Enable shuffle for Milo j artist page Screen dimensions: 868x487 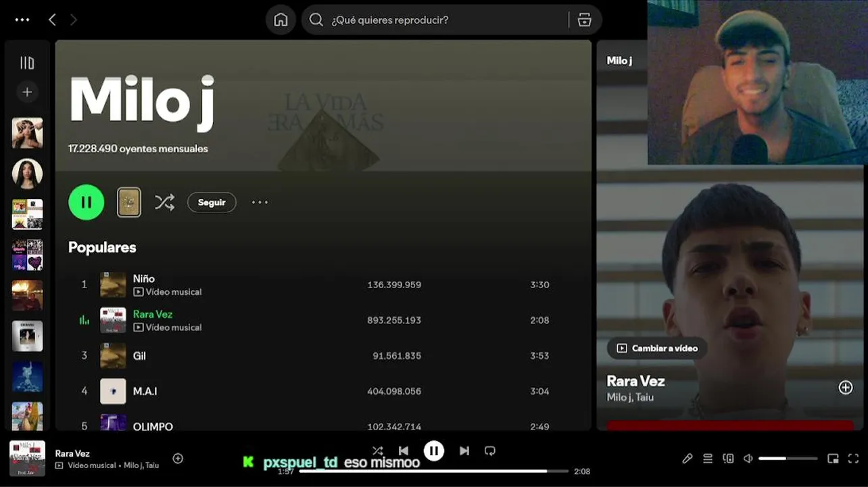(164, 202)
